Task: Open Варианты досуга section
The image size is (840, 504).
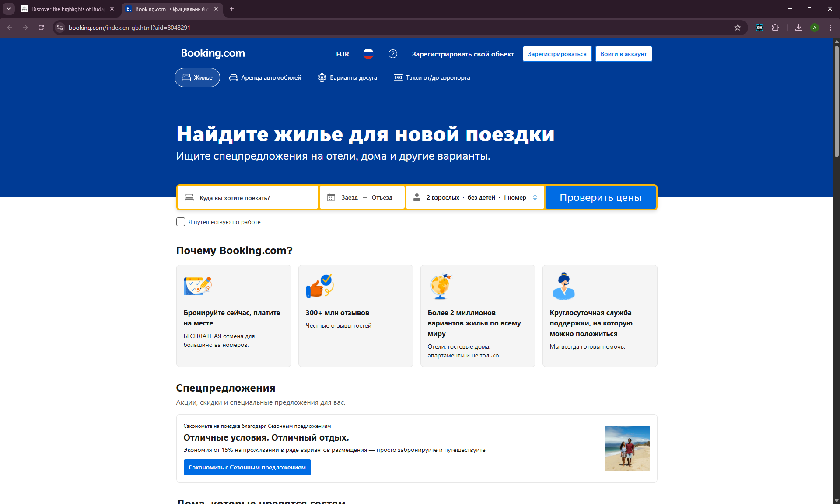Action: [347, 77]
